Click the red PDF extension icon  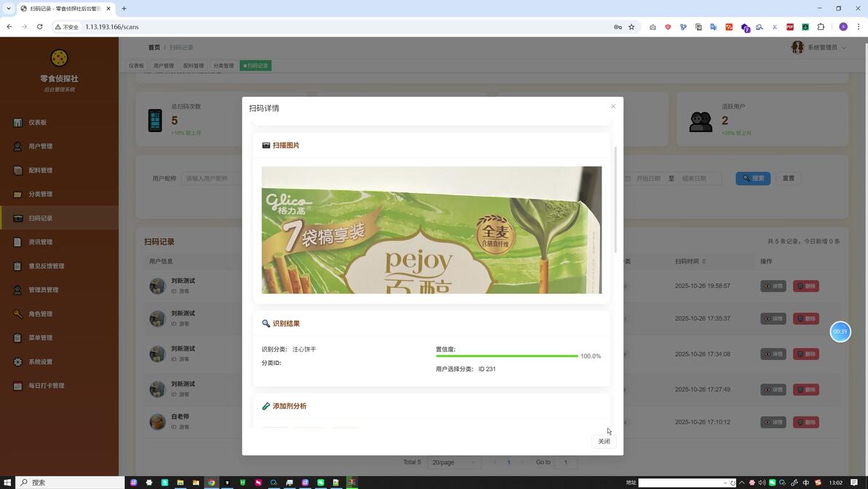[x=790, y=26]
